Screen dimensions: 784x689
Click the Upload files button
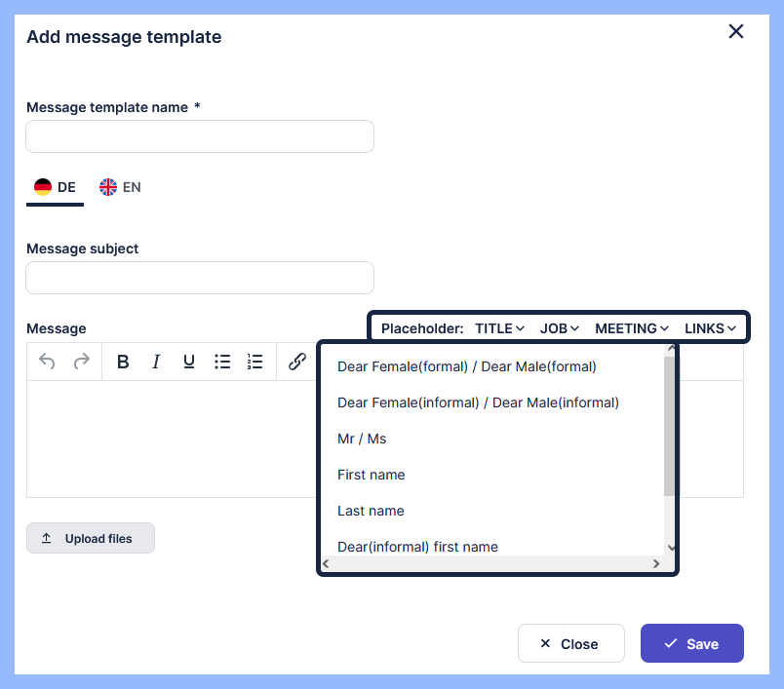pyautogui.click(x=91, y=539)
